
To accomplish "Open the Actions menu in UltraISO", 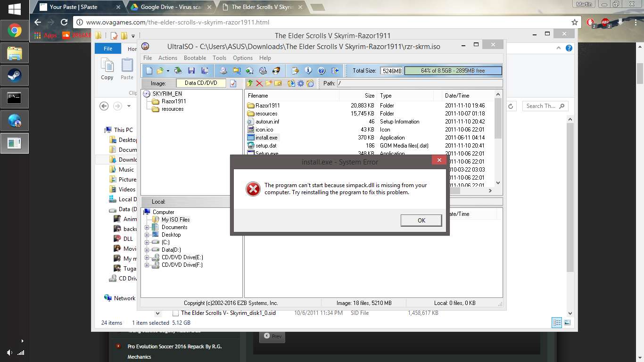I will coord(168,58).
